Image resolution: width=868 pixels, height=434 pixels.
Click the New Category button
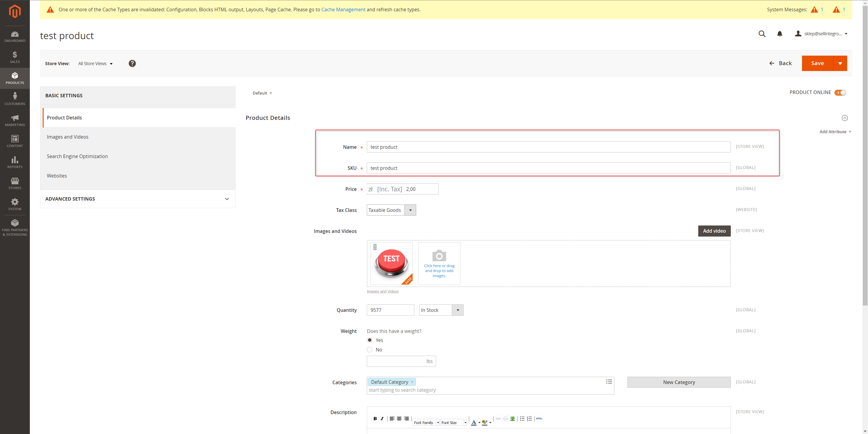679,382
